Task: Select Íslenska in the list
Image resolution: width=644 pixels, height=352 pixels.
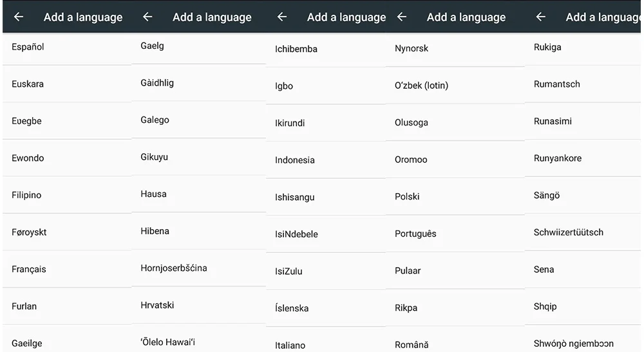Action: [292, 308]
